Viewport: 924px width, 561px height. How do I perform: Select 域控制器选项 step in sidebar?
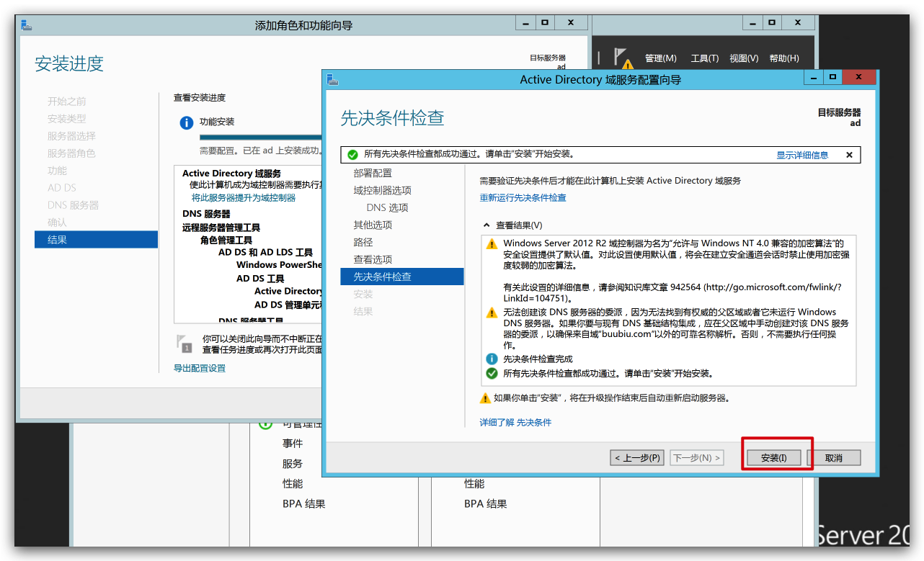pyautogui.click(x=382, y=190)
